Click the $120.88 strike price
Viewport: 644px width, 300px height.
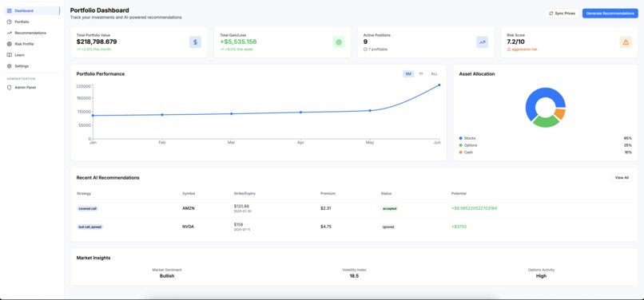pyautogui.click(x=241, y=206)
